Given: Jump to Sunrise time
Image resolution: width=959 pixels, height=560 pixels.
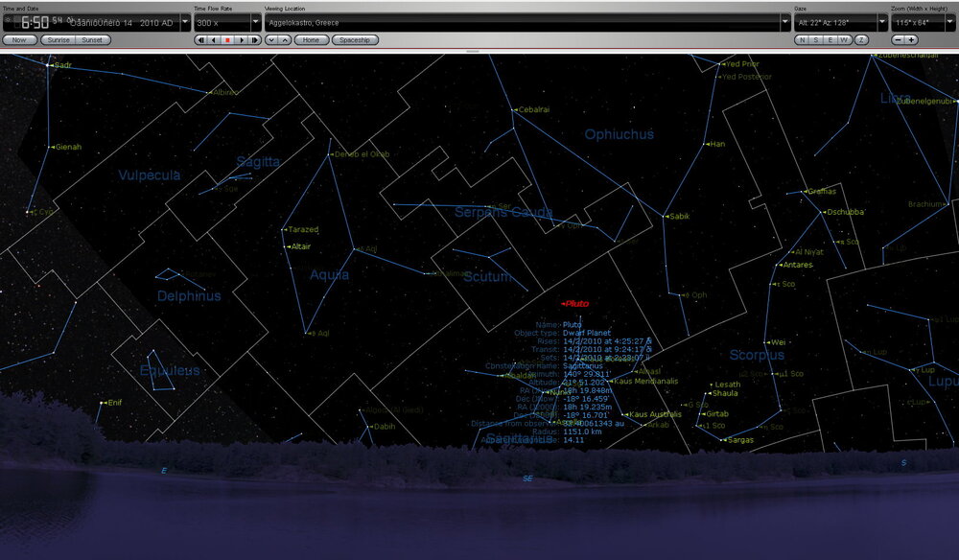Looking at the screenshot, I should [x=59, y=40].
